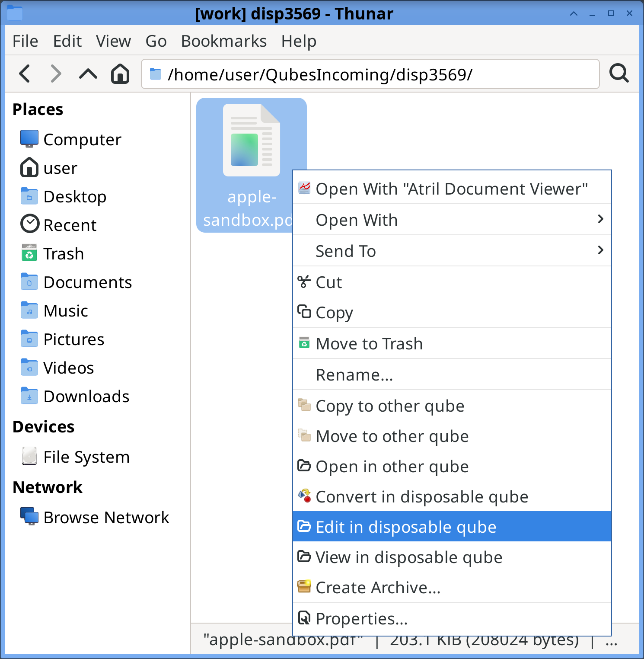Navigate back to previous folder

[24, 74]
